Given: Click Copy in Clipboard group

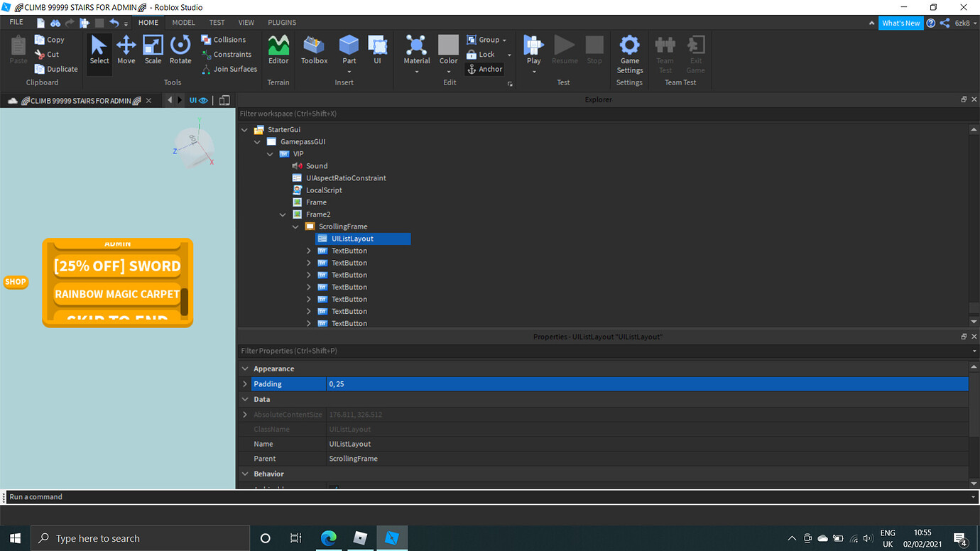Looking at the screenshot, I should (x=50, y=40).
